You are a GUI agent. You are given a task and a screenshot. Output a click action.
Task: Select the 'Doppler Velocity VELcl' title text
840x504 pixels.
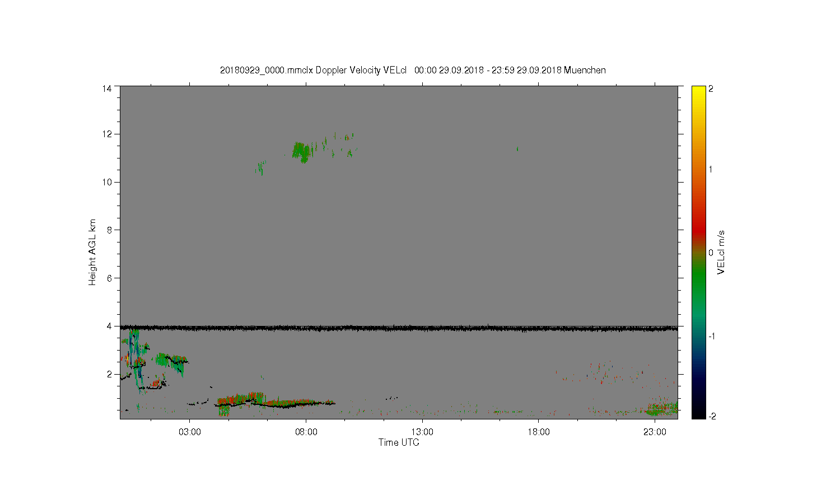tap(361, 71)
